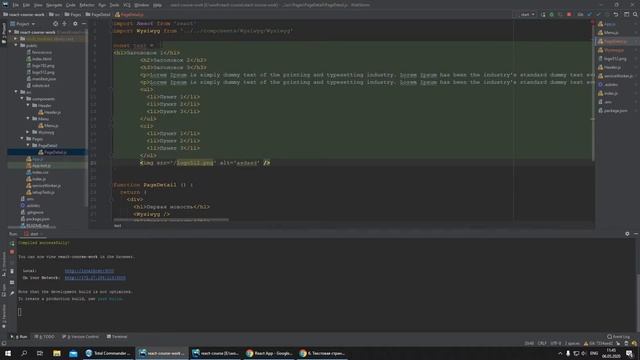
Task: Click the blue VCS update project arrow
Action: click(590, 14)
